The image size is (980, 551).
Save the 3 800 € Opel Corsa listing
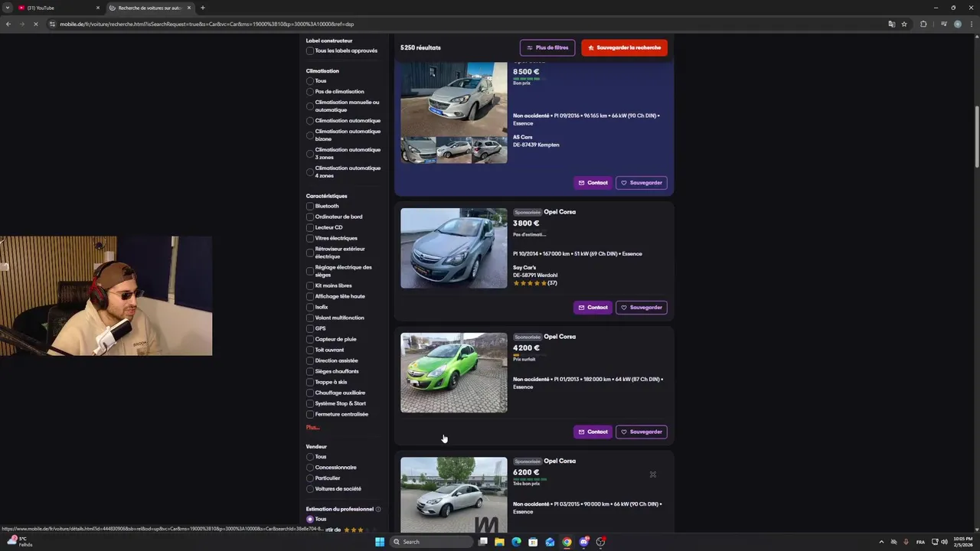(x=642, y=308)
